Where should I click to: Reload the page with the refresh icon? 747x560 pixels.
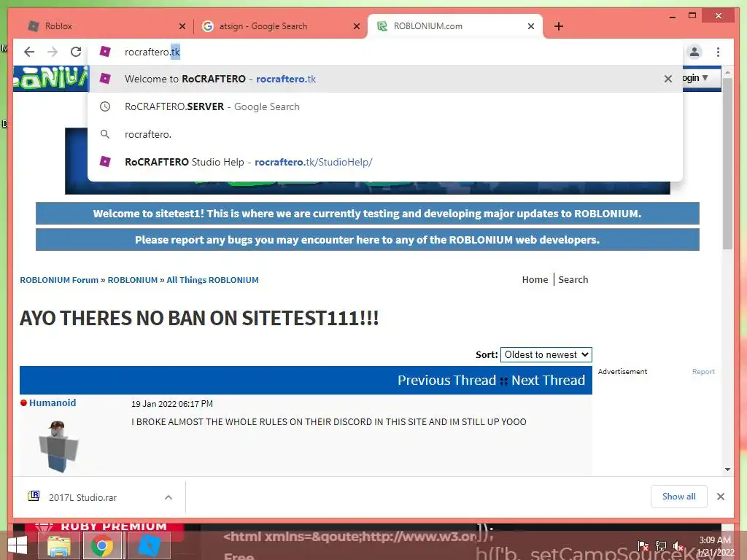tap(76, 52)
